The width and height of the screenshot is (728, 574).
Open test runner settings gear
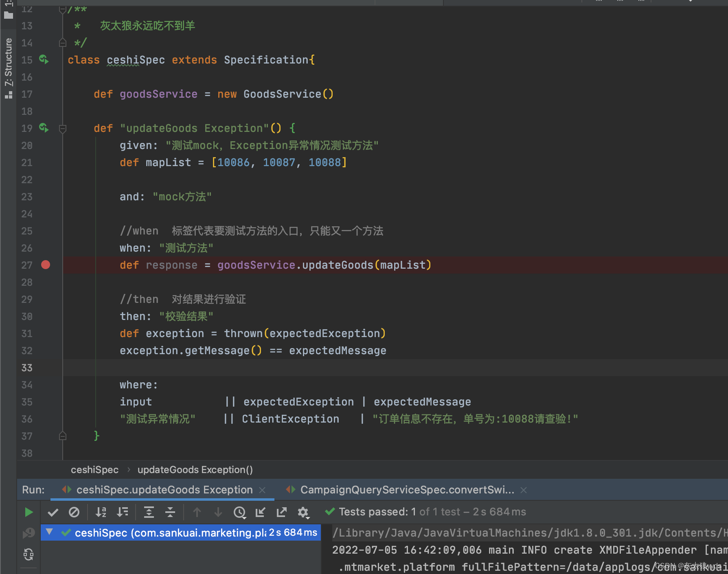tap(303, 513)
